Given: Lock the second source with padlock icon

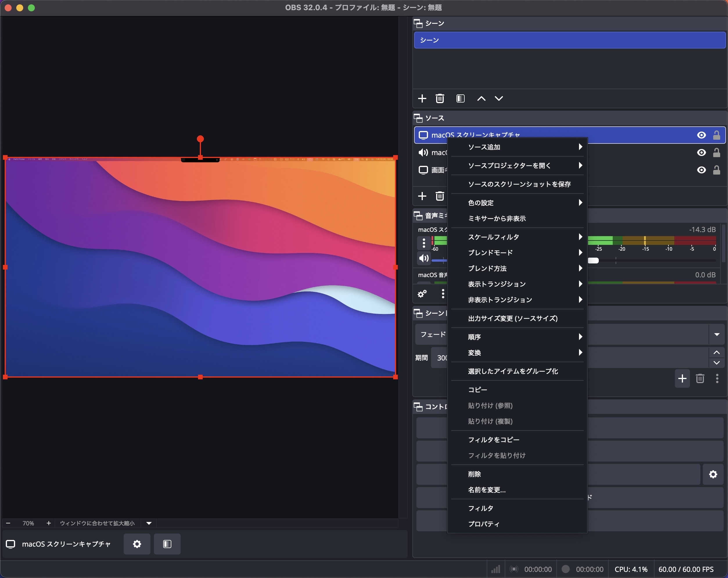Looking at the screenshot, I should (x=716, y=153).
